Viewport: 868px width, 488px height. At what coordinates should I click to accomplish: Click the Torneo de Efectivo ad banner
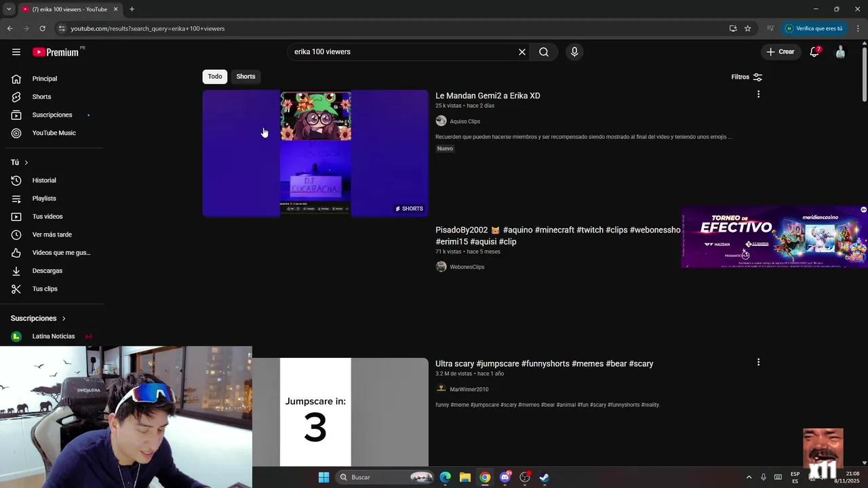pyautogui.click(x=774, y=237)
